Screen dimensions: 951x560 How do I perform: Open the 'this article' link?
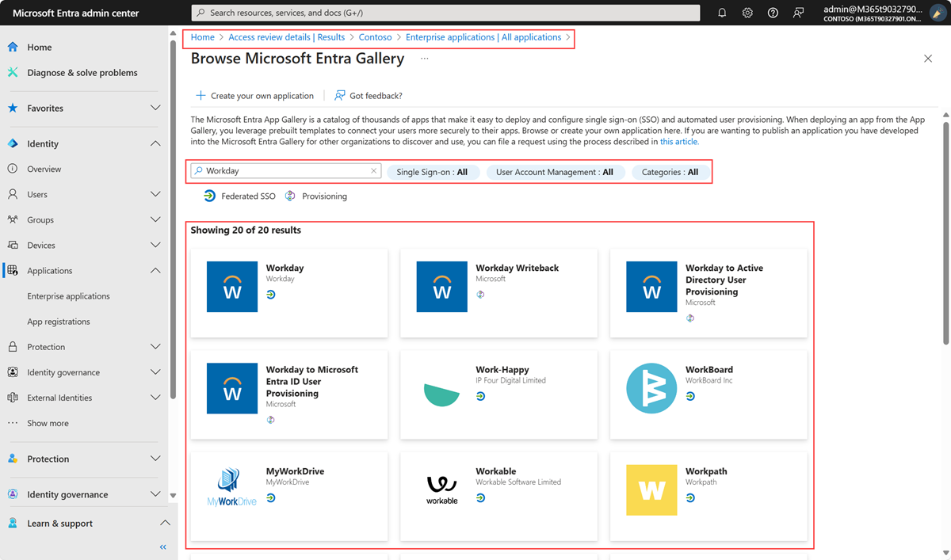coord(679,141)
